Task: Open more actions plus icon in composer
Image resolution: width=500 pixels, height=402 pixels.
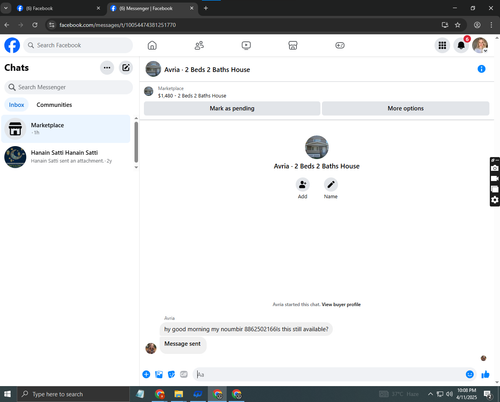Action: tap(146, 374)
